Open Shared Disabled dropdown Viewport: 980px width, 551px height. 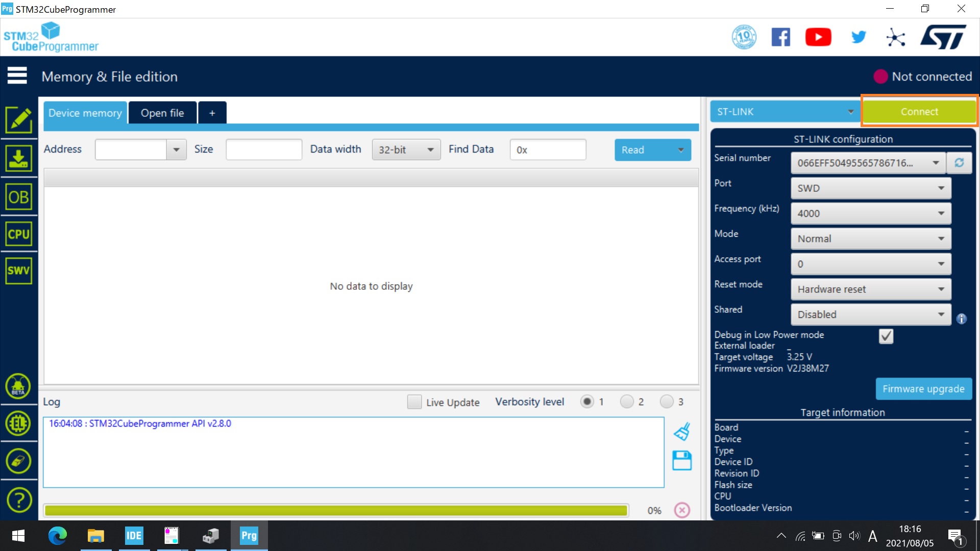[871, 314]
